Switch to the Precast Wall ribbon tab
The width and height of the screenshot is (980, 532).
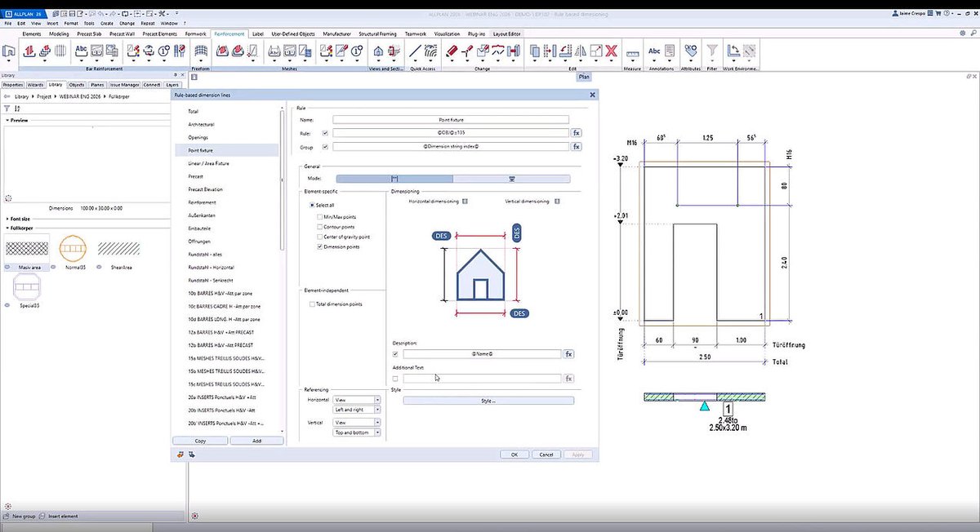tap(120, 33)
